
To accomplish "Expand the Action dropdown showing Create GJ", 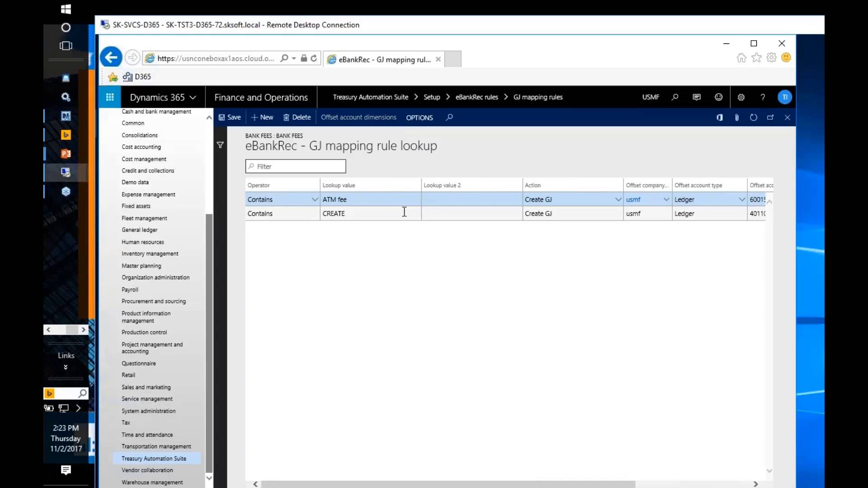I will [x=618, y=199].
